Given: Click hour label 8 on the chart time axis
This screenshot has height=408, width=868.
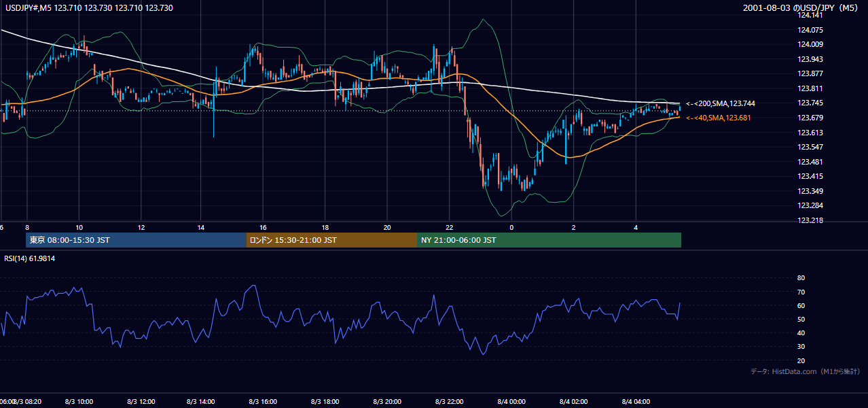Looking at the screenshot, I should coord(27,227).
